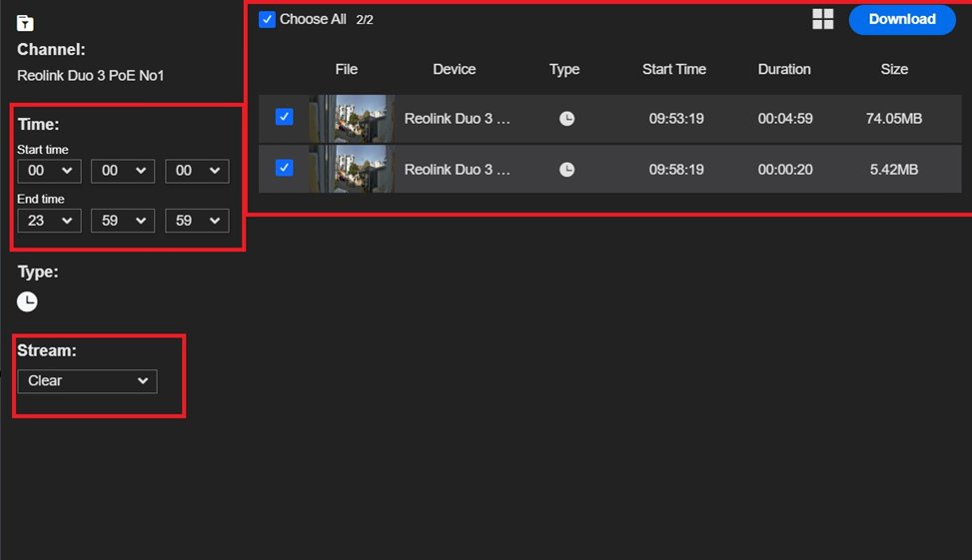Screen dimensions: 972x560
Task: Click the Download button
Action: (x=902, y=19)
